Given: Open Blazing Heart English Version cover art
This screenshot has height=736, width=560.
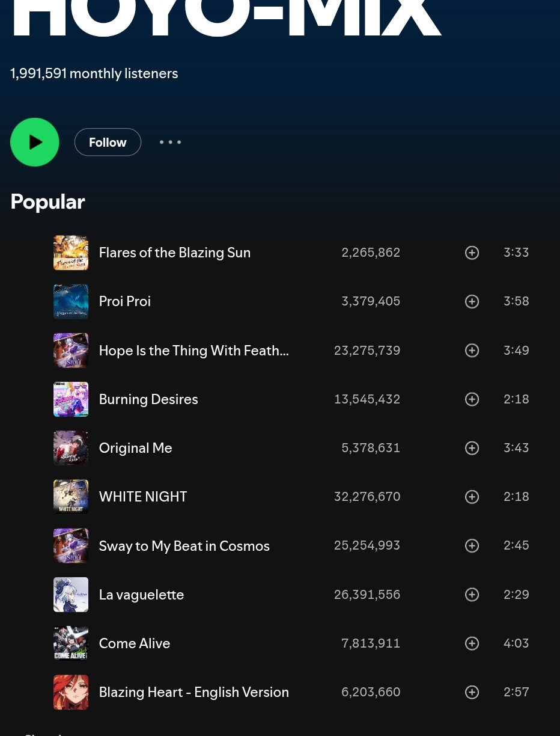Looking at the screenshot, I should (71, 692).
